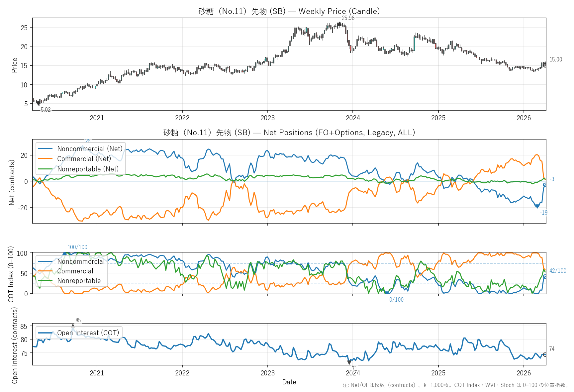This screenshot has width=574, height=392.
Task: Click the Open Interest (COT) legend entry
Action: [88, 333]
